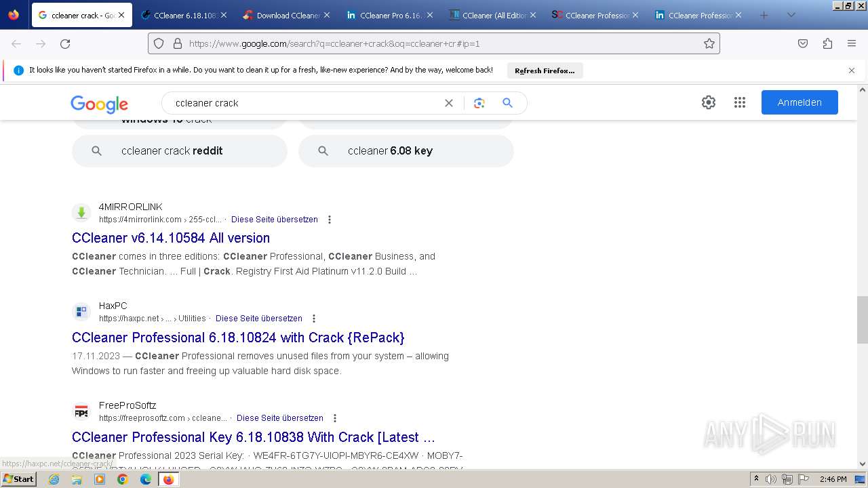The height and width of the screenshot is (488, 868).
Task: Click the 4MIRRORLINK site favicon
Action: [81, 212]
